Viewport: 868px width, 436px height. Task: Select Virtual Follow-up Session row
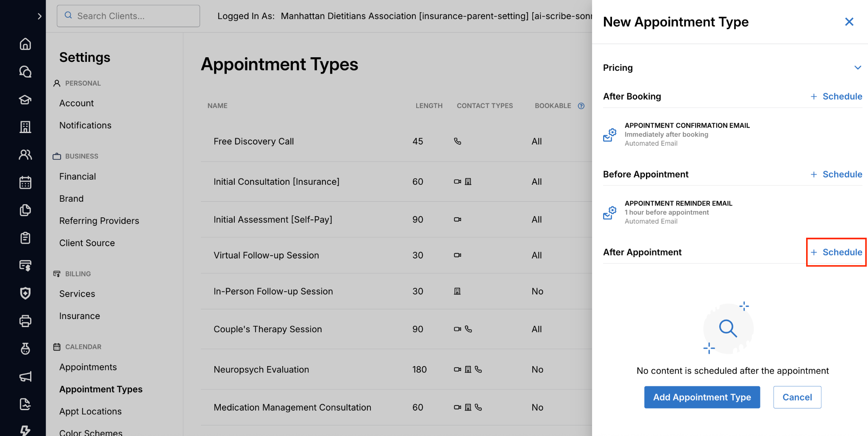396,255
